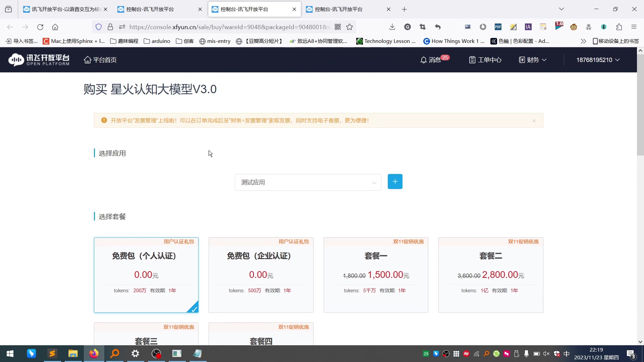This screenshot has height=362, width=644.
Task: Select 免费包（企业认证）package card
Action: click(261, 275)
